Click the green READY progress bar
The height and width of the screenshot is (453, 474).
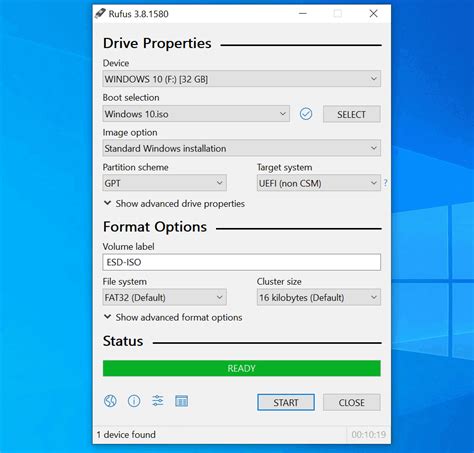[x=241, y=368]
